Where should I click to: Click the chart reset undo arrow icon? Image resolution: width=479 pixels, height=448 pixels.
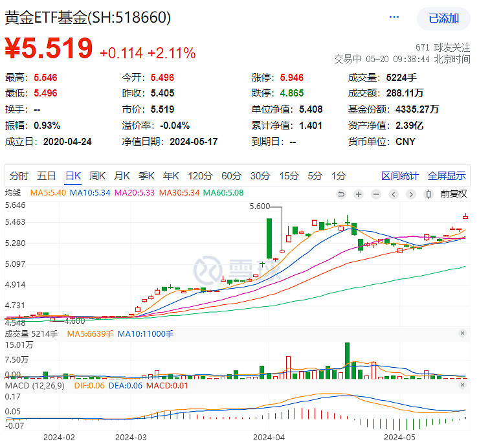(341, 194)
